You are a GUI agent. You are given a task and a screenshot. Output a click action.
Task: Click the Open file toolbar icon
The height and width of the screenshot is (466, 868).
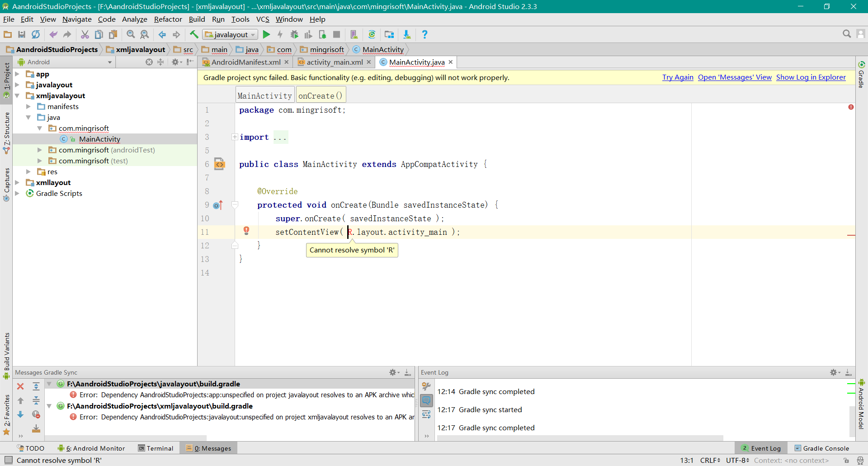8,34
